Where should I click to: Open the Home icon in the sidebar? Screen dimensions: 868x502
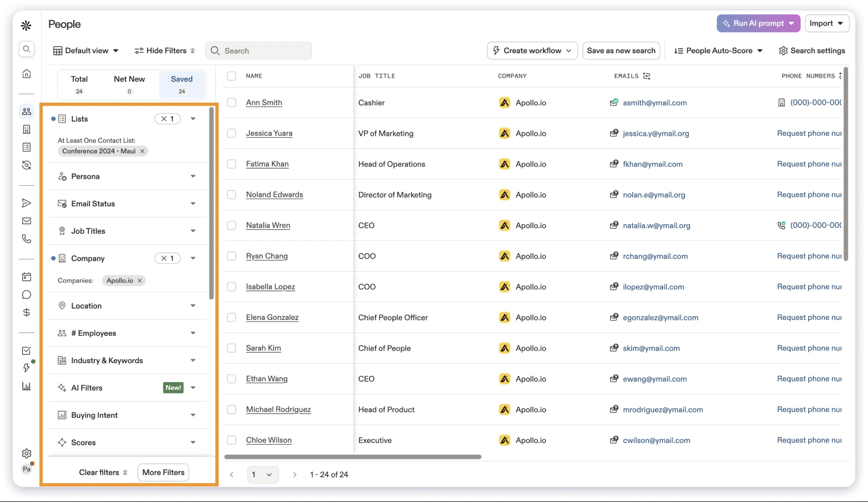click(x=26, y=74)
